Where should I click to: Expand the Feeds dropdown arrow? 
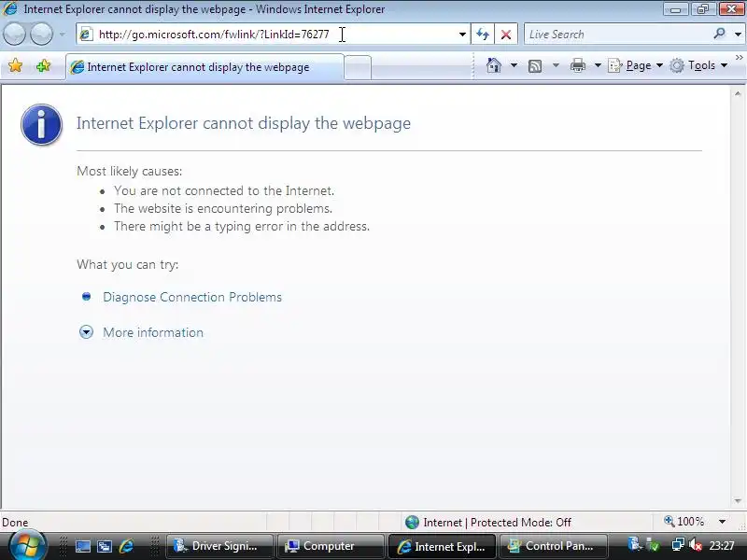tap(556, 65)
